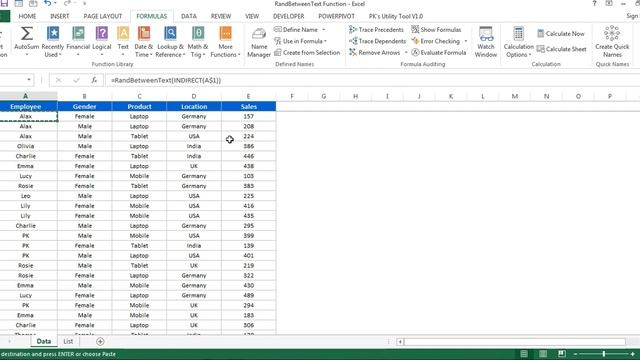Image resolution: width=640 pixels, height=360 pixels.
Task: Open More Functions menu
Action: tap(225, 42)
